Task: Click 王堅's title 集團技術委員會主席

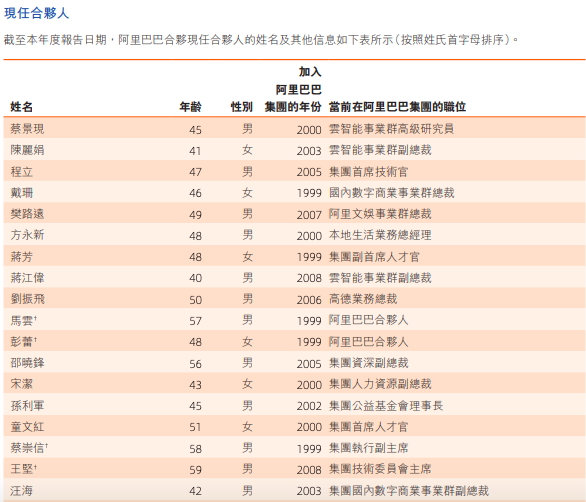Action: [380, 469]
